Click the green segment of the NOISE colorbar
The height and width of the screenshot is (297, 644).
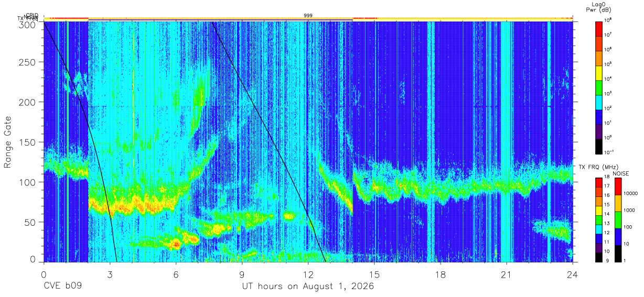[x=618, y=219]
